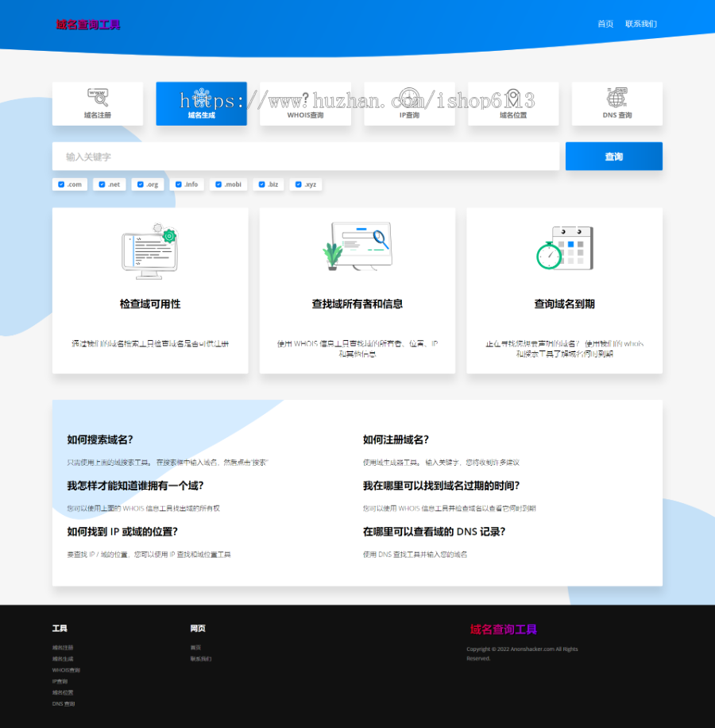
Task: Click the question 如何注册域名?
Action: 396,440
